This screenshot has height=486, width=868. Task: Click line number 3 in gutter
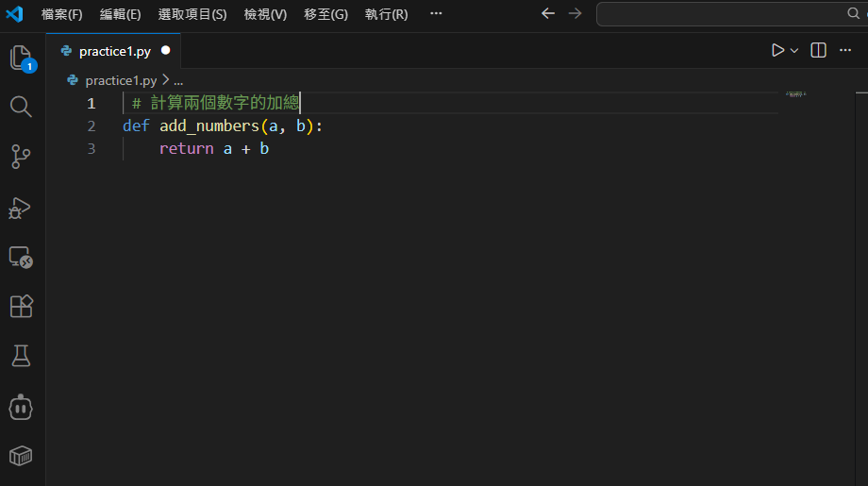point(92,149)
